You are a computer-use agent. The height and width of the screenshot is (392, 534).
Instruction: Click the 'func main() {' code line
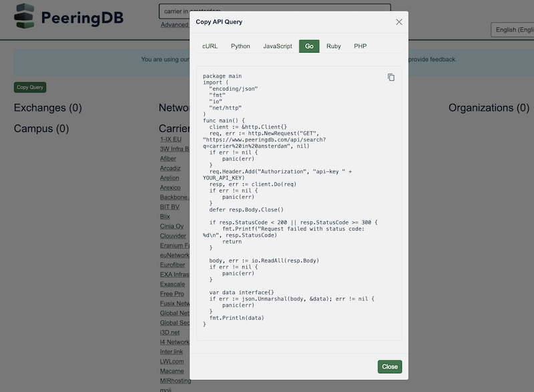(224, 121)
